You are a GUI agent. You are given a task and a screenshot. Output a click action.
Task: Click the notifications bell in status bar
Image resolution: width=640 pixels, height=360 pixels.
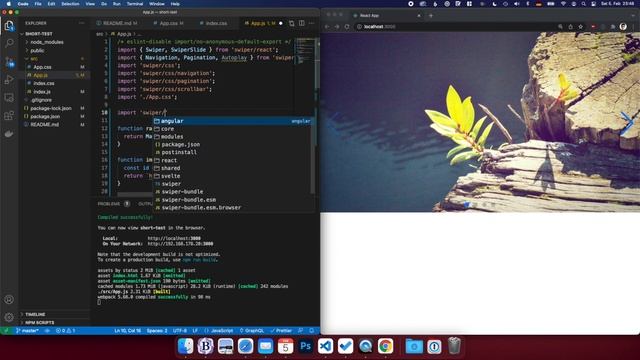(312, 331)
